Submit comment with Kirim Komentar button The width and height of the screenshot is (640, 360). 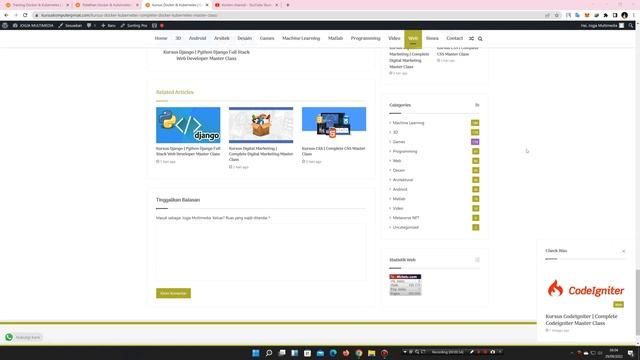point(173,293)
